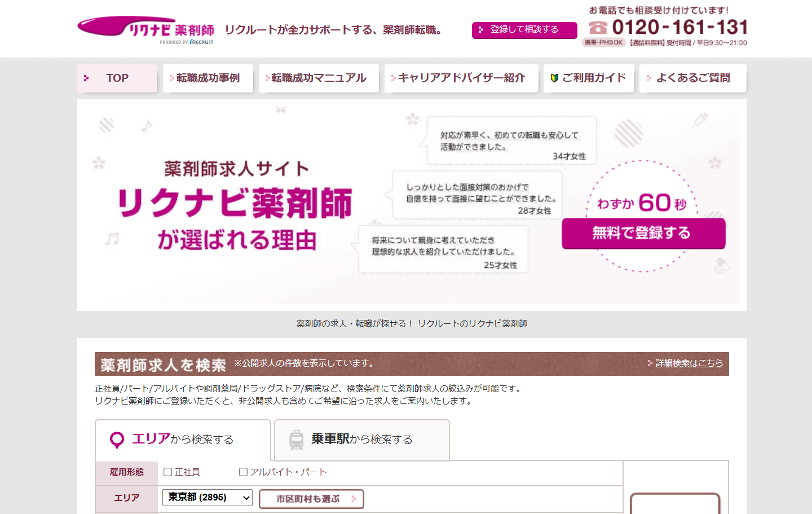Open the よくあるご質問 page
Screen dimensions: 812x514
click(x=692, y=78)
